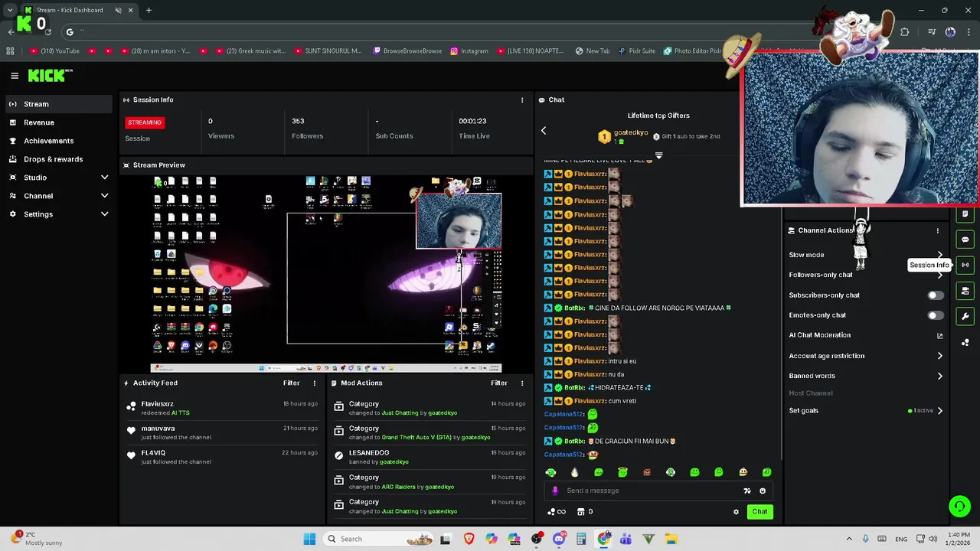Open Calculator from the taskbar
Screen dimensions: 980x551
(581, 539)
